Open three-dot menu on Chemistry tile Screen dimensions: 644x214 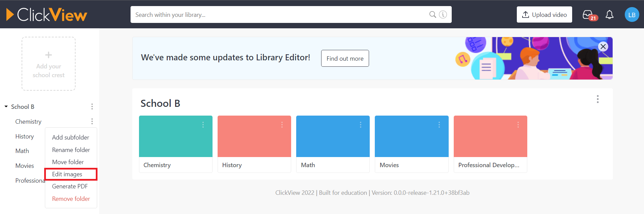203,125
